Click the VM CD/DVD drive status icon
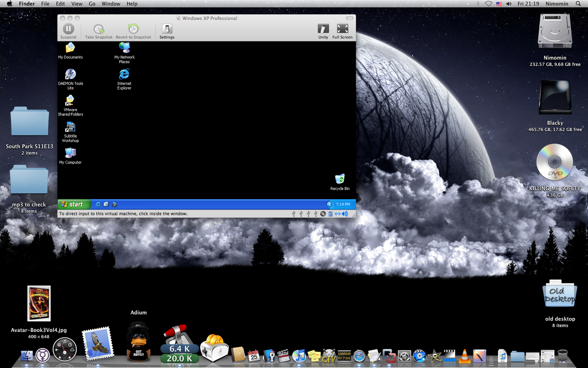Viewport: 588px width, 368px height. [x=323, y=214]
